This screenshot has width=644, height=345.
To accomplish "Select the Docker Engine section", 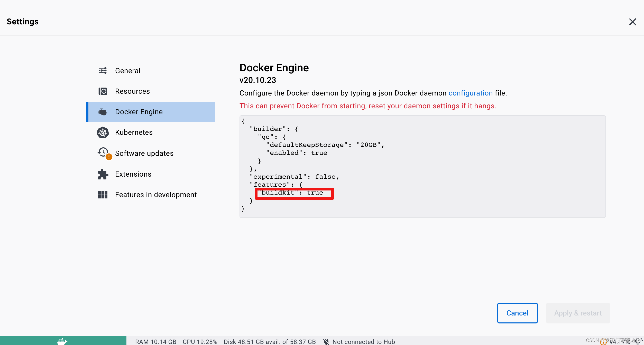I will pos(151,112).
